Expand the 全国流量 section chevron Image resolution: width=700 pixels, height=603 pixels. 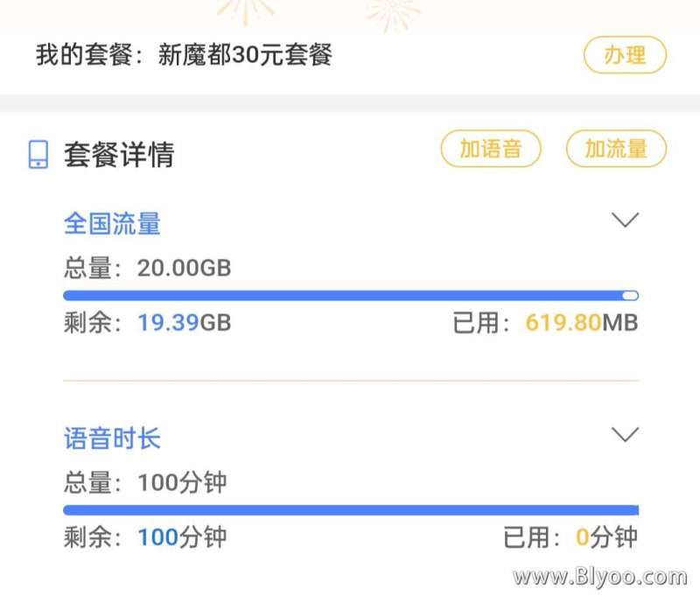[x=625, y=220]
